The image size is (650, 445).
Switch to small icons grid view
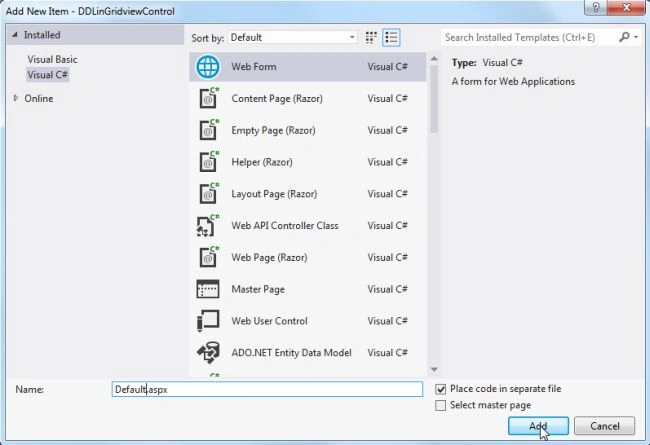pos(371,37)
